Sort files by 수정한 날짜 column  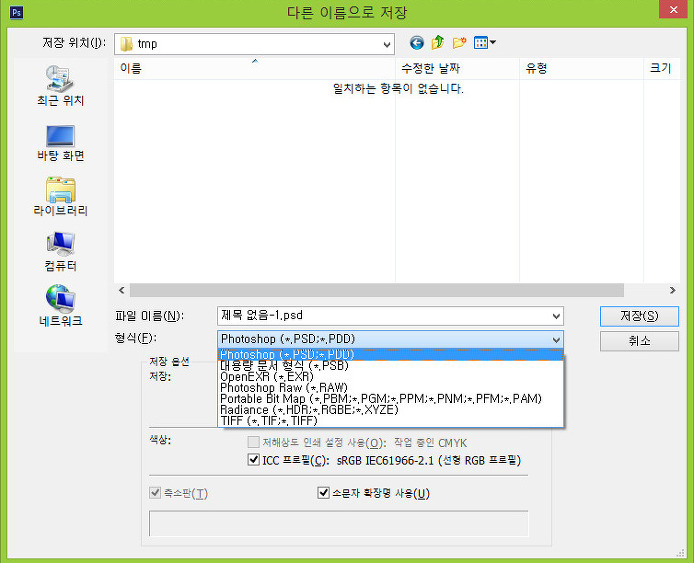point(457,69)
